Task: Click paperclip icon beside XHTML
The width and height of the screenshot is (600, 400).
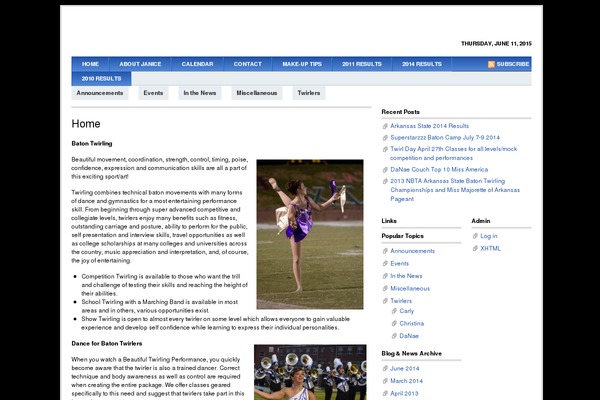Action: coord(475,249)
